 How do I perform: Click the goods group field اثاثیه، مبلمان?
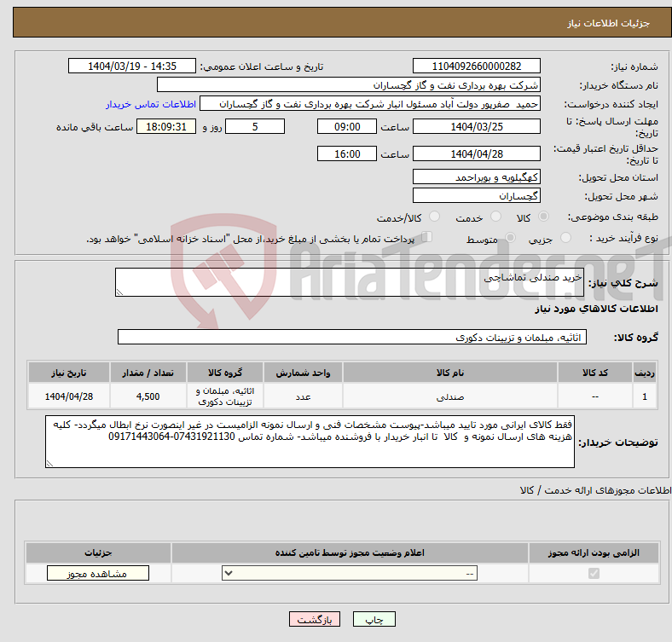pos(352,338)
